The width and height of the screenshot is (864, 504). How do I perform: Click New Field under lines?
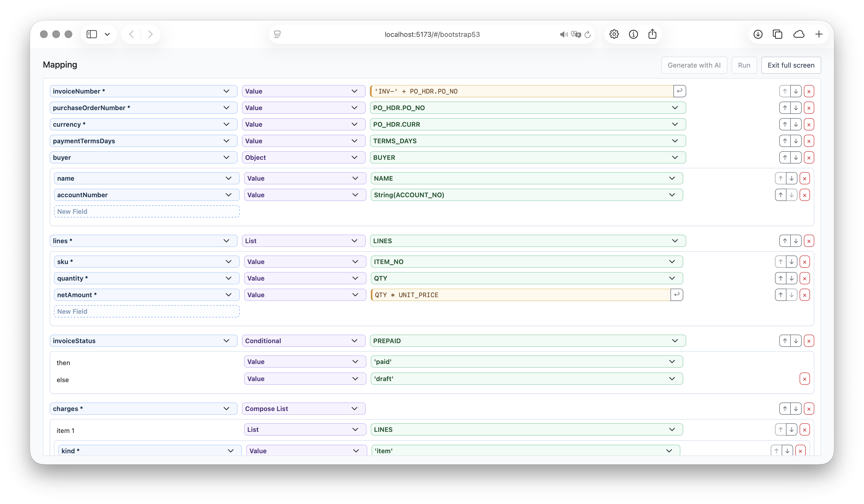pyautogui.click(x=147, y=311)
